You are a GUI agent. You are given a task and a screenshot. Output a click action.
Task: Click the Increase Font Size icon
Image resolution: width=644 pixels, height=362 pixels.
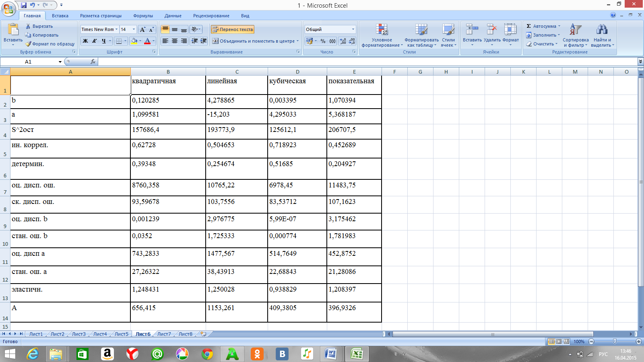tap(142, 29)
